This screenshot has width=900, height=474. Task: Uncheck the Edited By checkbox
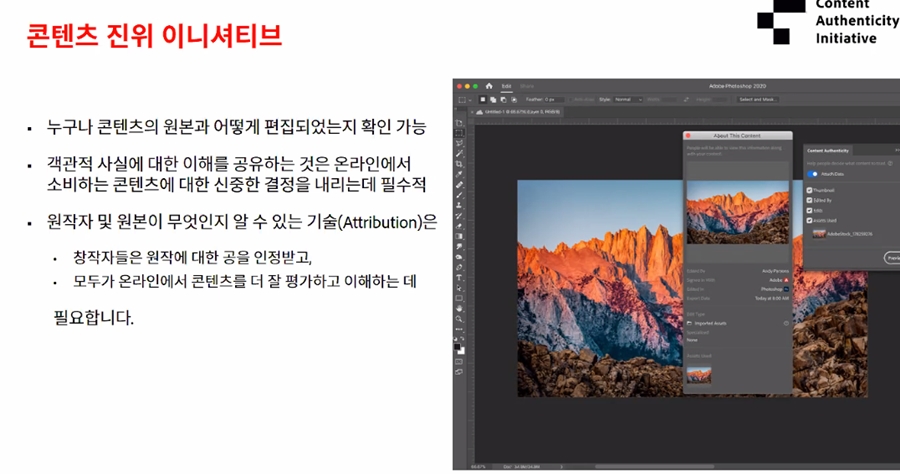809,200
